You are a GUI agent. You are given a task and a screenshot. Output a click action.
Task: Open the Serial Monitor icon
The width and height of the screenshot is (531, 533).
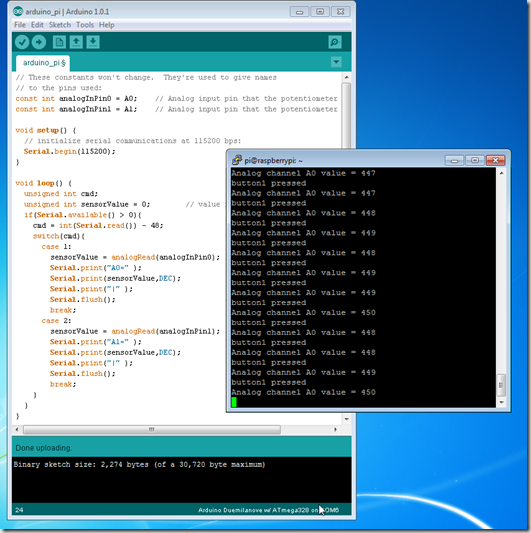tap(335, 42)
